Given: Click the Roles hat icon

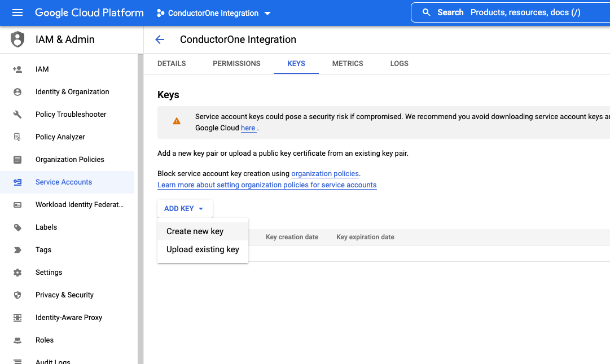Looking at the screenshot, I should [17, 340].
